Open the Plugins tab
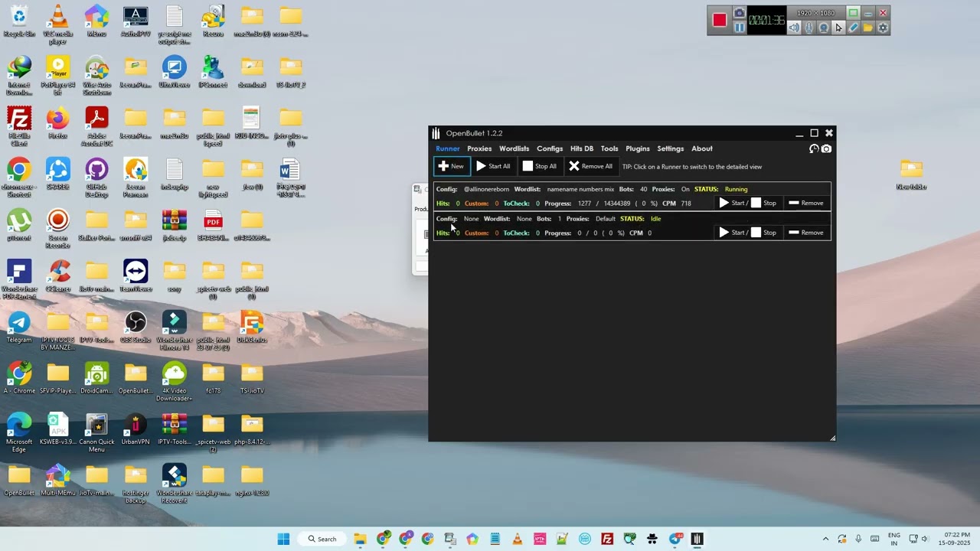This screenshot has width=980, height=551. click(638, 148)
